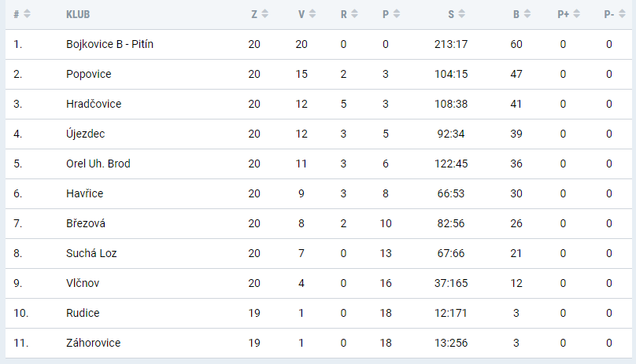Click the Záhorovice row at the bottom
The height and width of the screenshot is (364, 636).
point(94,343)
